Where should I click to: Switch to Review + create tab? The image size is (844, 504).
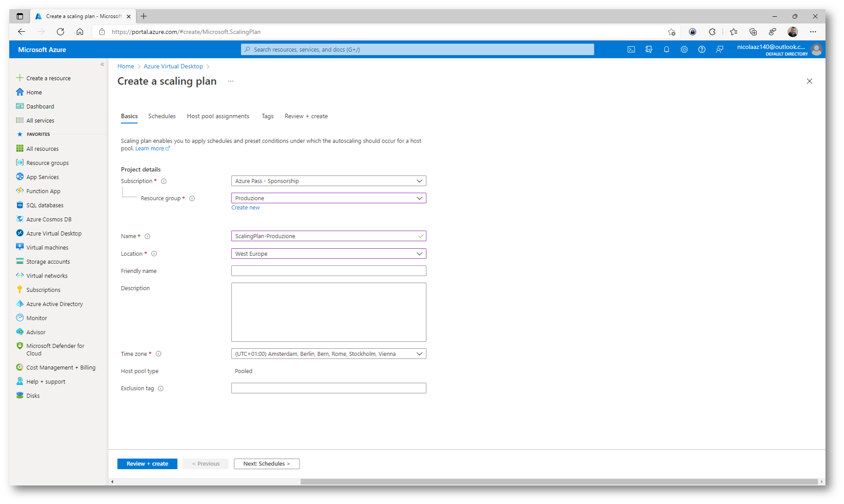pyautogui.click(x=306, y=116)
